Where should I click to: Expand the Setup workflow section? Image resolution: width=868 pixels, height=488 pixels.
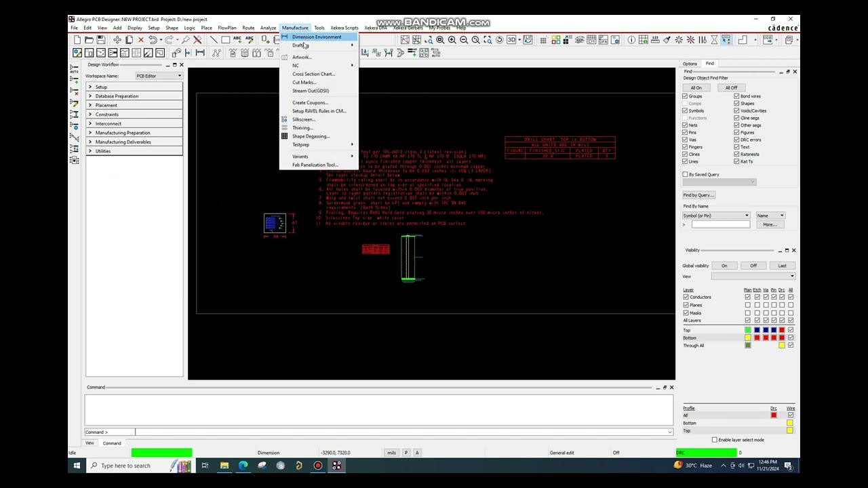[134, 87]
